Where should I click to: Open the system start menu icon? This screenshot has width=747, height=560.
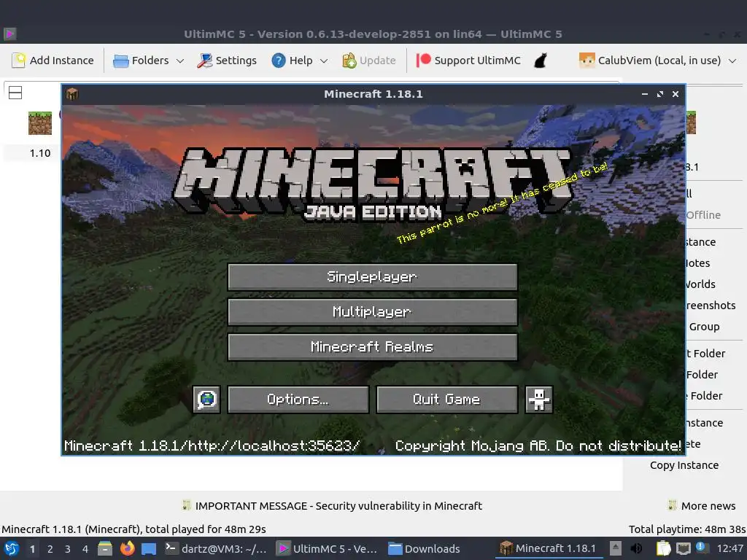tap(12, 548)
